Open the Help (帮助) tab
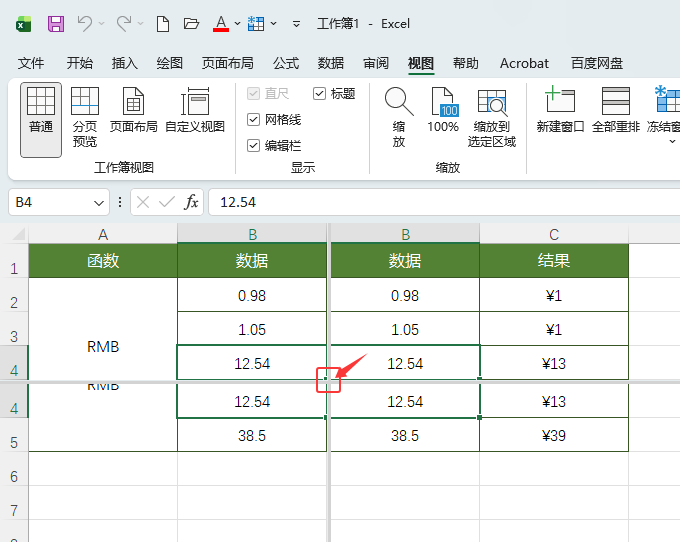680x542 pixels. click(x=466, y=63)
